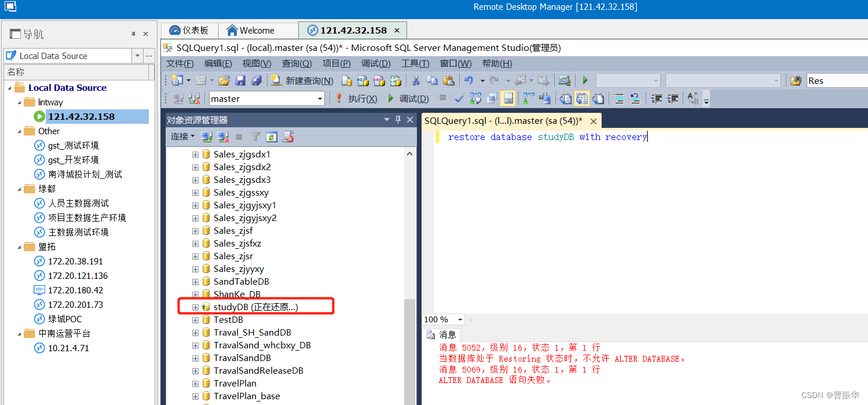This screenshot has width=868, height=405.
Task: Click the Activity Monitor icon
Action: tap(564, 80)
